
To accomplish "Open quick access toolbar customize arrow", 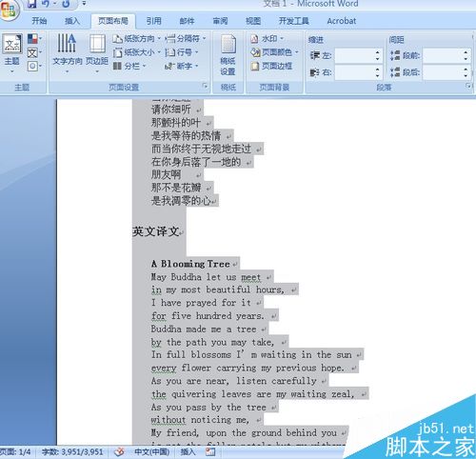I will 84,4.
